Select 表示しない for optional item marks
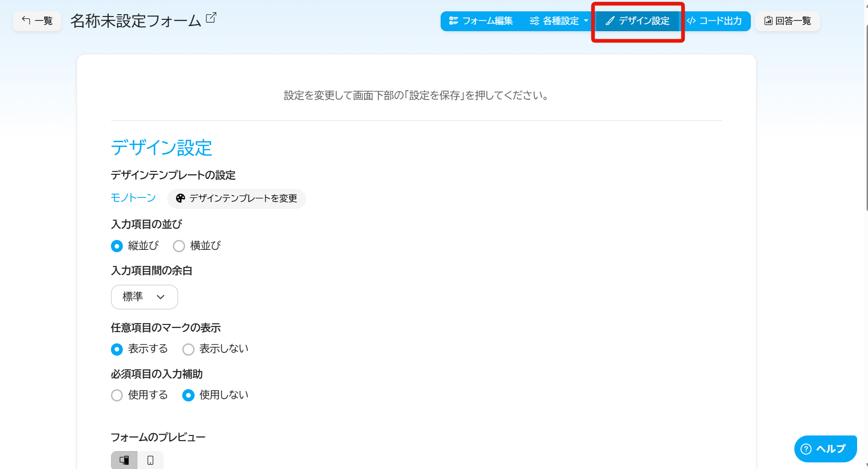This screenshot has width=868, height=469. 188,350
